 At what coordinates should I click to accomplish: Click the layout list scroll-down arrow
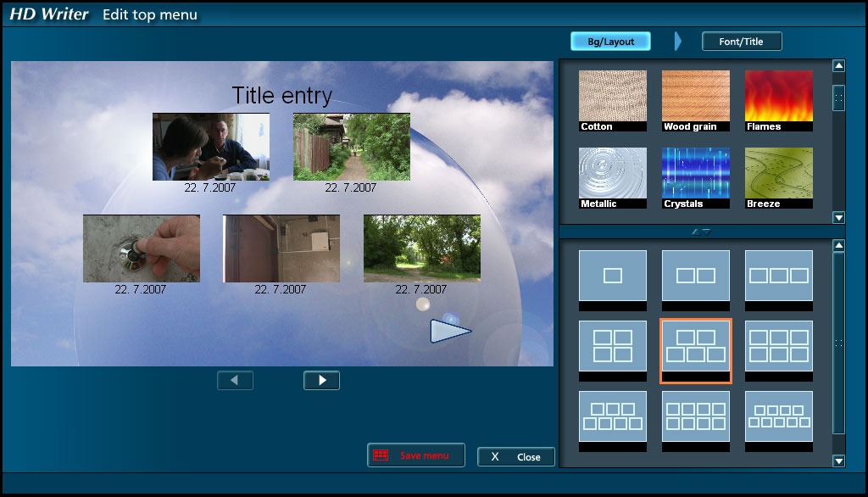tap(838, 461)
